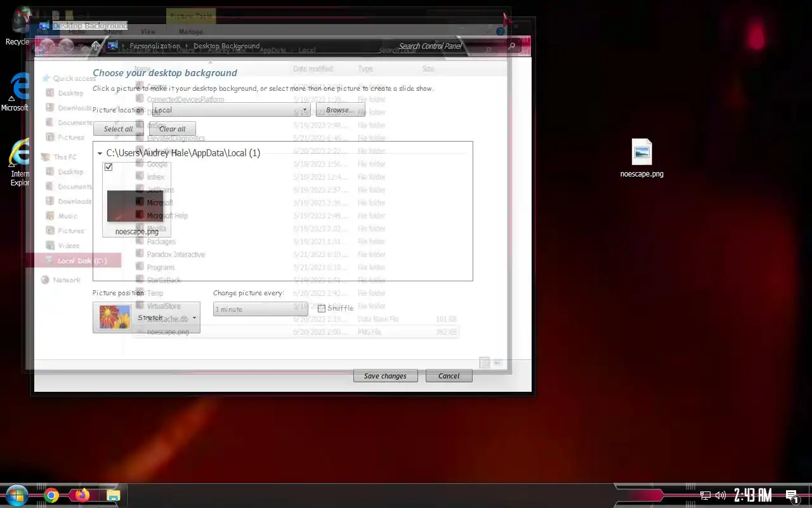
Task: Click the Browse... button
Action: 340,110
